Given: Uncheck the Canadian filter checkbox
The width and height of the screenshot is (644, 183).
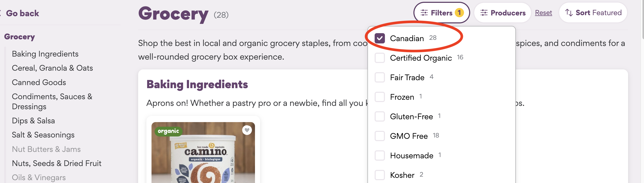Looking at the screenshot, I should pos(380,38).
